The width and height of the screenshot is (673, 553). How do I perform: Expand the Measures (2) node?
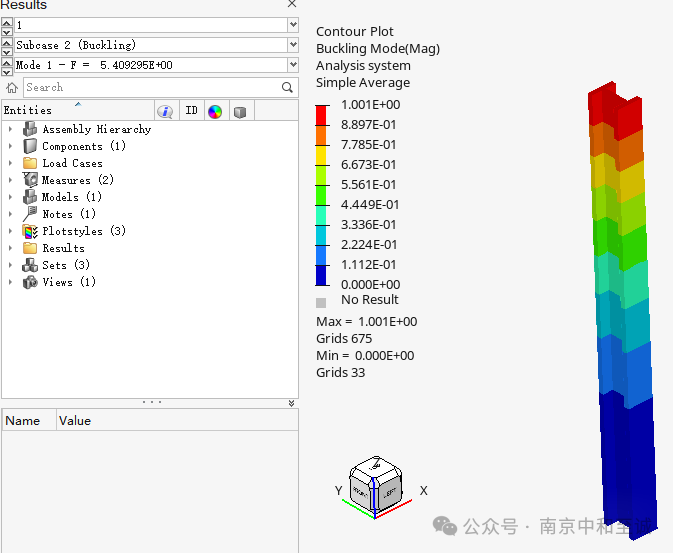click(x=10, y=180)
